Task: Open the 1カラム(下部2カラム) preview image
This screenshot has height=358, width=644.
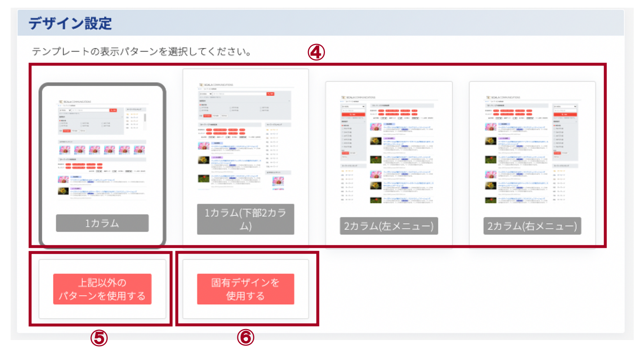Action: click(245, 137)
